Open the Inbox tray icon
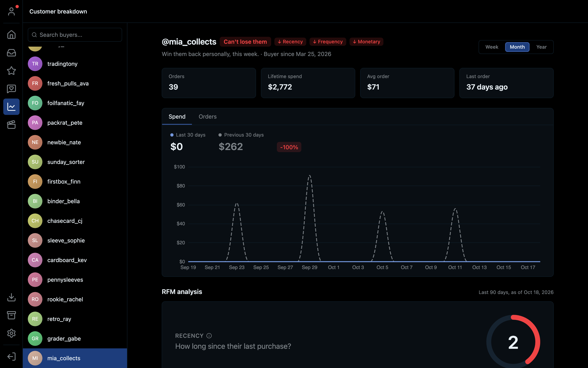 click(11, 53)
